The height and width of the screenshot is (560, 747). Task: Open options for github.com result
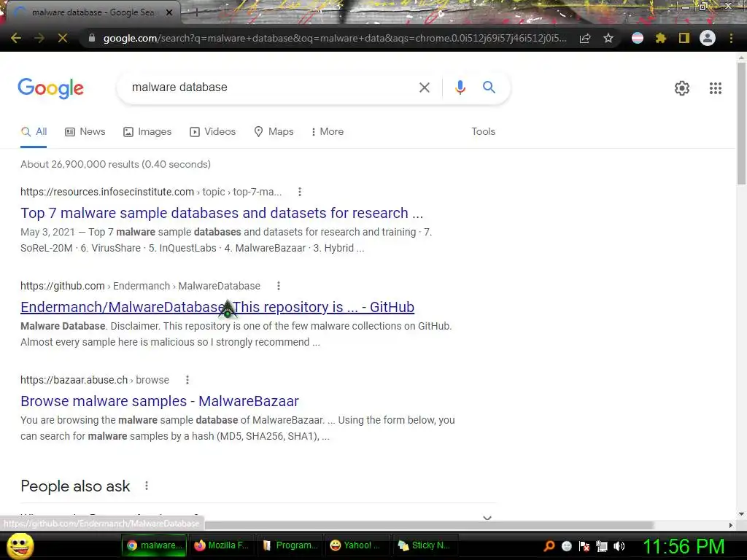pyautogui.click(x=279, y=286)
